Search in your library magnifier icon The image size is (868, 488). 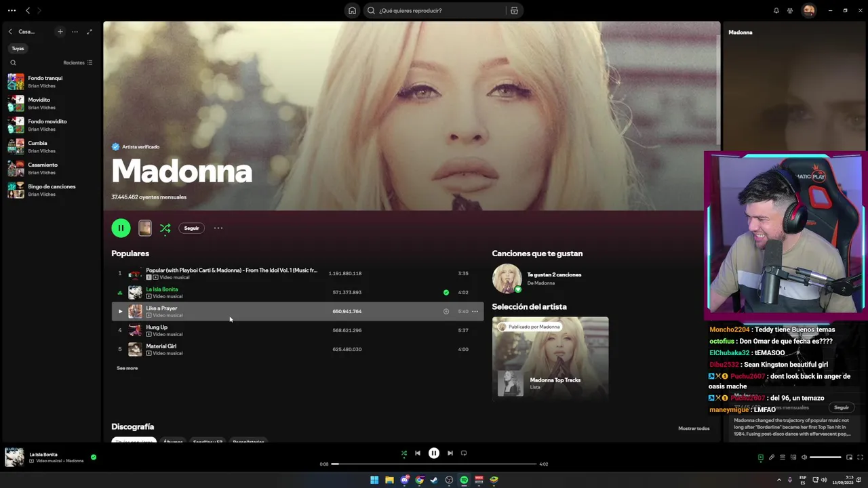(x=13, y=62)
